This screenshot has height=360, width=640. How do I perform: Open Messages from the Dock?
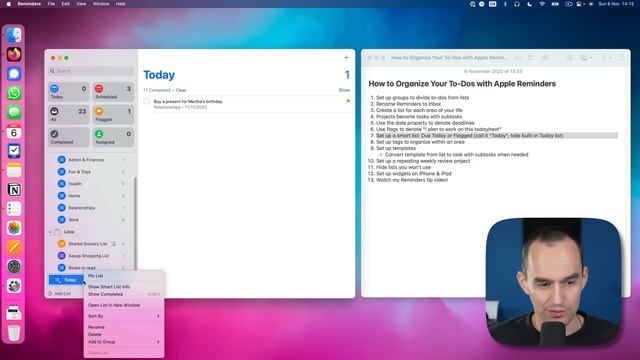[x=14, y=112]
